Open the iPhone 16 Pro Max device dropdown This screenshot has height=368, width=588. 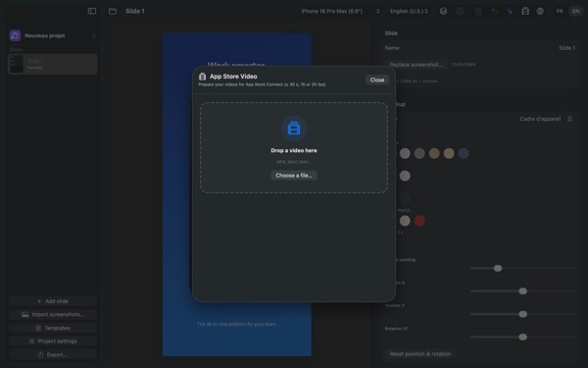coord(340,11)
